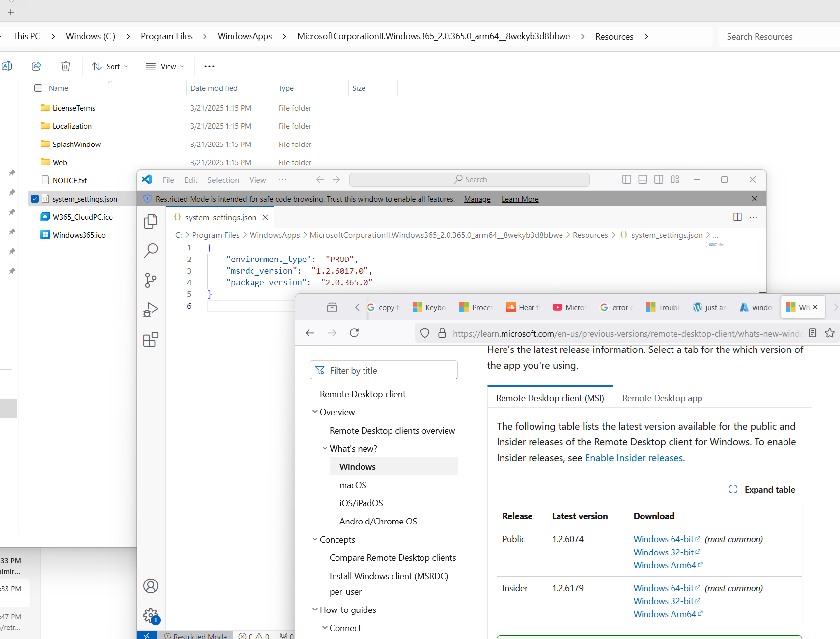Image resolution: width=840 pixels, height=639 pixels.
Task: Open the editor More Actions ellipsis
Action: point(754,217)
